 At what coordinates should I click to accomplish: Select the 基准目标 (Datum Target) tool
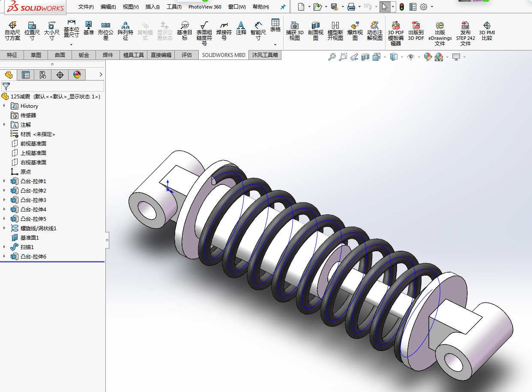(185, 31)
